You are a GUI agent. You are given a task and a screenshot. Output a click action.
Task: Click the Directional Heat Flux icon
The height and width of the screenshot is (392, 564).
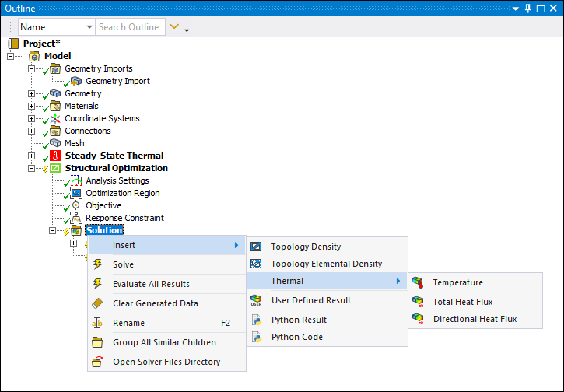[x=418, y=319]
